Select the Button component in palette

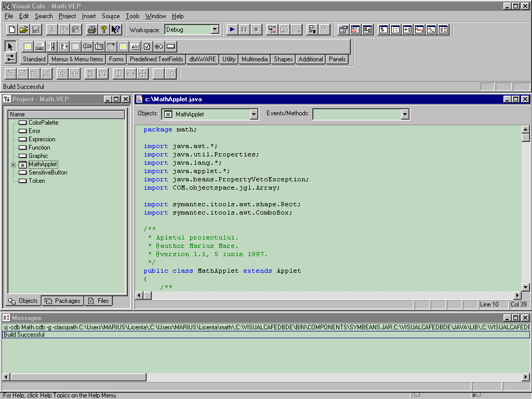coord(170,46)
